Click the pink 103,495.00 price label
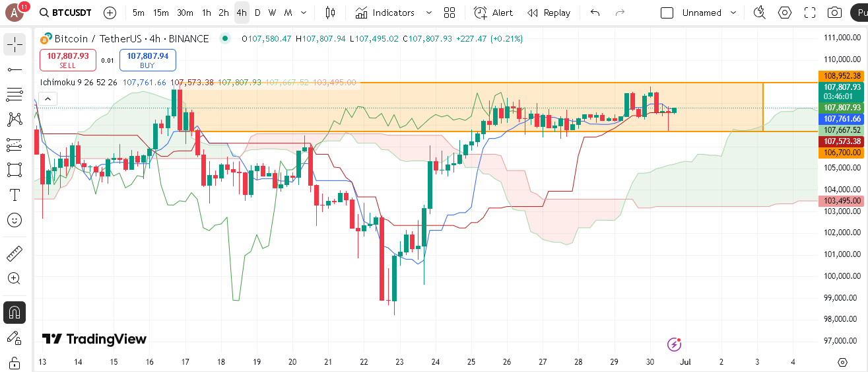The image size is (868, 372). click(841, 201)
